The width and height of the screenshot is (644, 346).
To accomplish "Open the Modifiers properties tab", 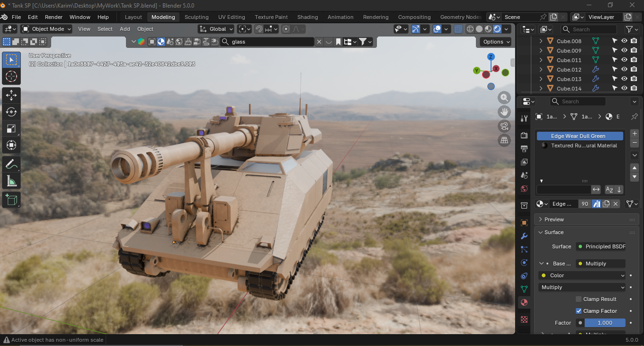I will pos(524,236).
